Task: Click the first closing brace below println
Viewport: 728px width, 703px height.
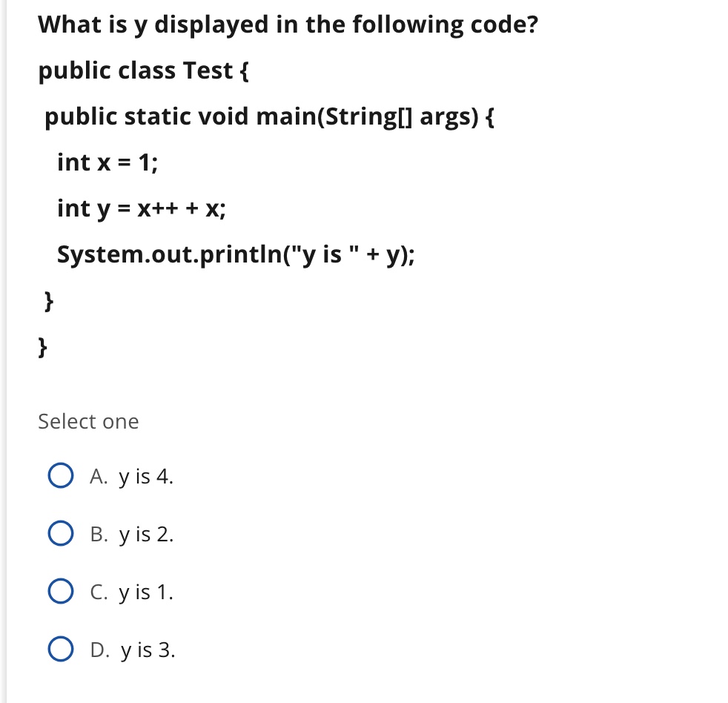Action: coord(48,300)
